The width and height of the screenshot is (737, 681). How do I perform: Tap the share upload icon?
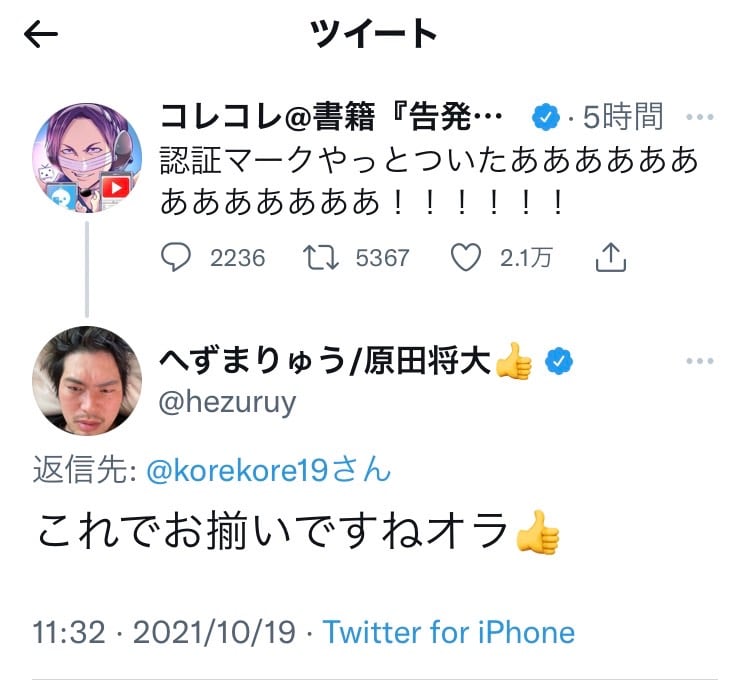pos(610,258)
